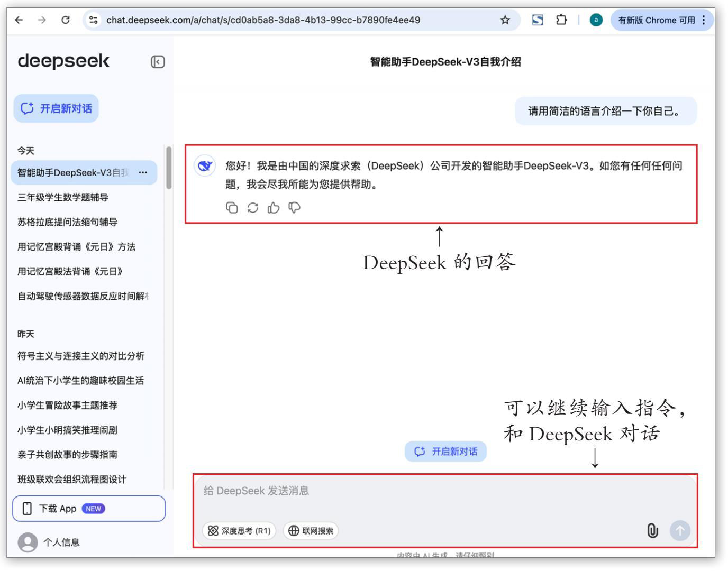The width and height of the screenshot is (728, 571).
Task: Click the chat title 智能助手DeepSeek-V3自我介绍 at top
Action: pyautogui.click(x=445, y=62)
